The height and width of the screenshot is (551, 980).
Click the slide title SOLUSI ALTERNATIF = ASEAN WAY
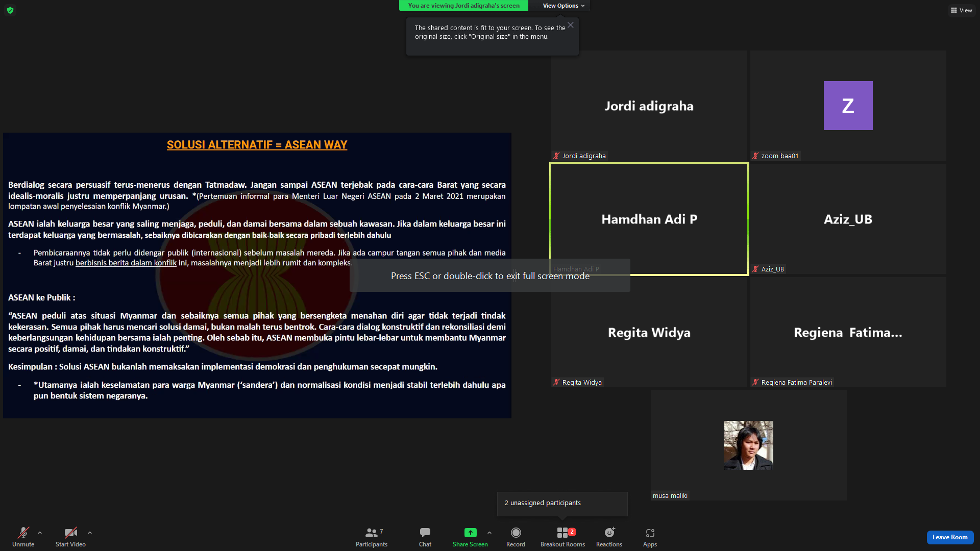pos(257,145)
